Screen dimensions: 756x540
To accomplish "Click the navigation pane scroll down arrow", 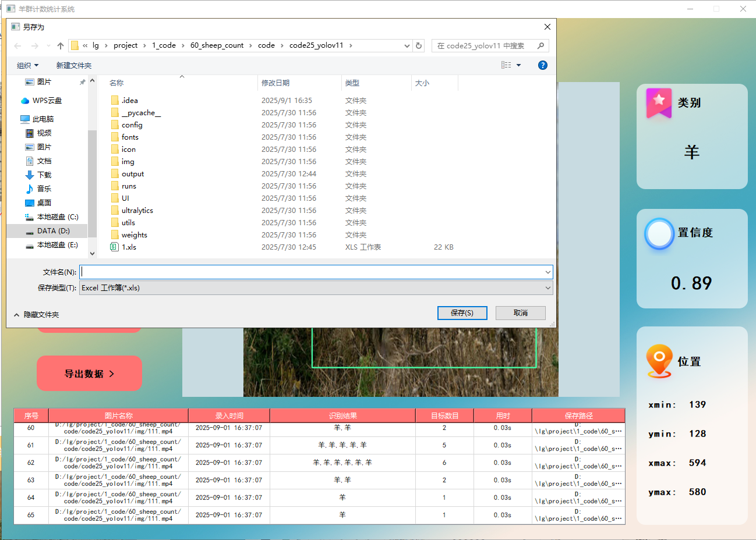I will (x=92, y=254).
